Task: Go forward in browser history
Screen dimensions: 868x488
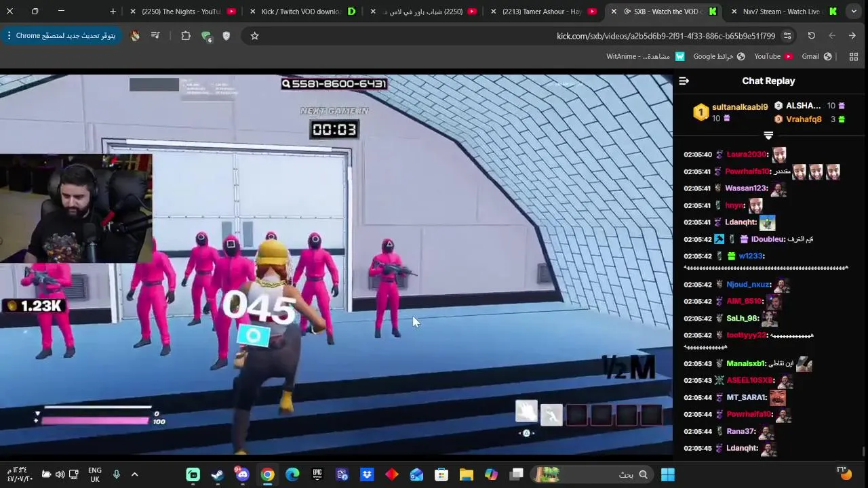Action: pos(831,35)
